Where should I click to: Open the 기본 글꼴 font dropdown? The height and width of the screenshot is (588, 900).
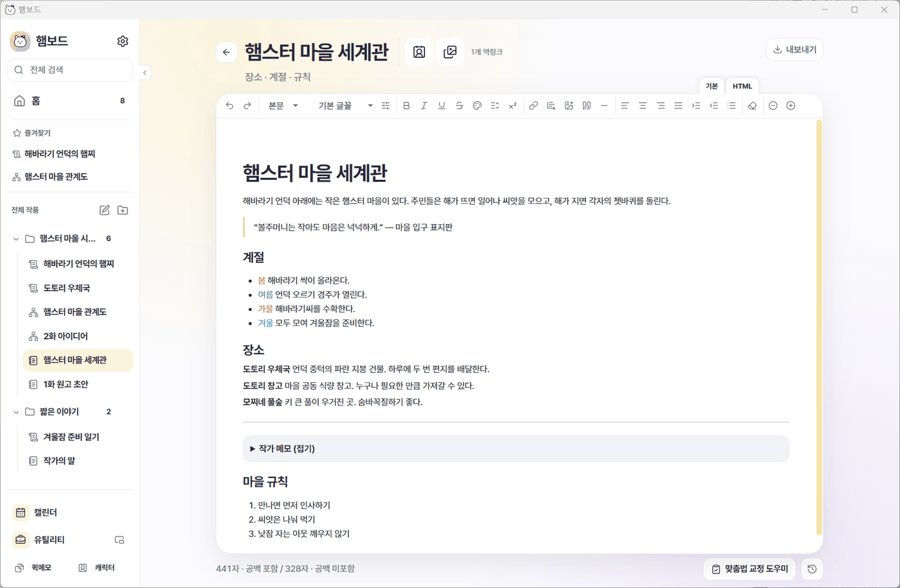[x=345, y=106]
